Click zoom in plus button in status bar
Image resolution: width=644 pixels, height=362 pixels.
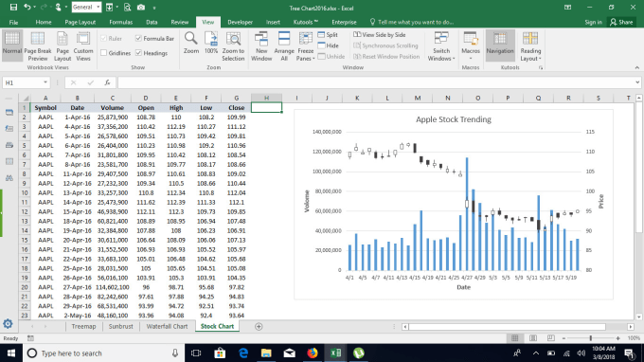618,338
